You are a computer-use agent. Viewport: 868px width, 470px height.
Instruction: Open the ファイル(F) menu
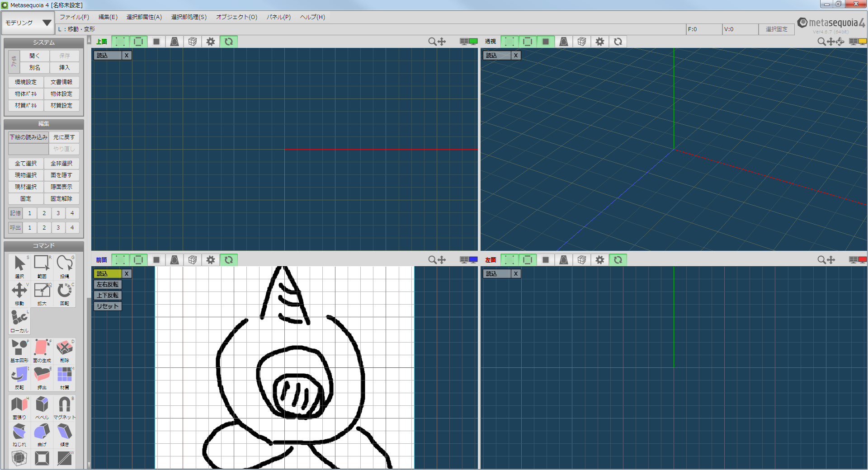(x=75, y=17)
